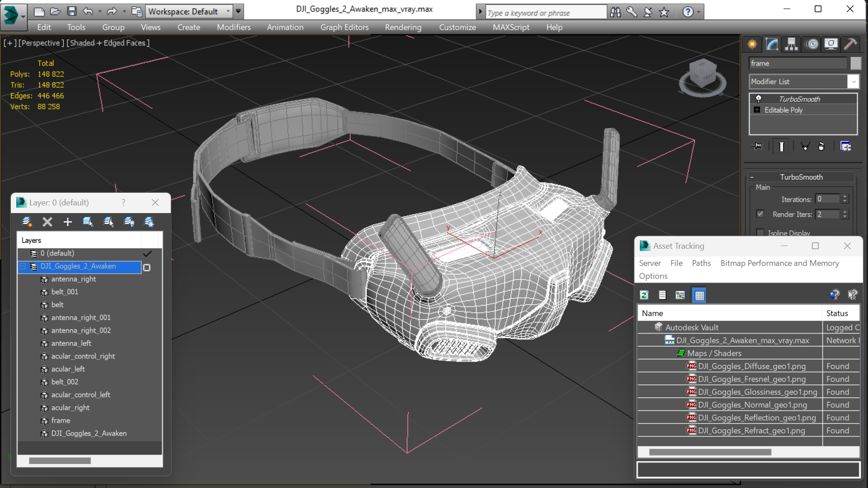
Task: Click the object color swatch beside frame name
Action: pyautogui.click(x=855, y=63)
